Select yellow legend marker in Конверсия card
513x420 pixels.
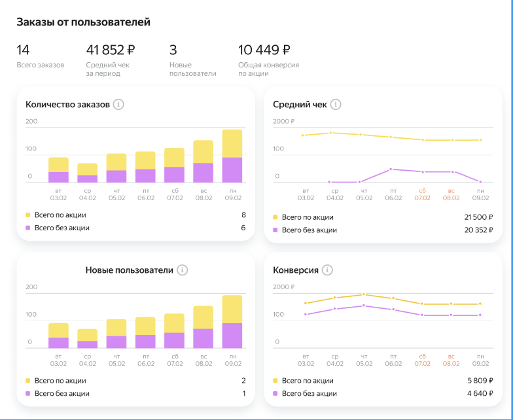(275, 380)
